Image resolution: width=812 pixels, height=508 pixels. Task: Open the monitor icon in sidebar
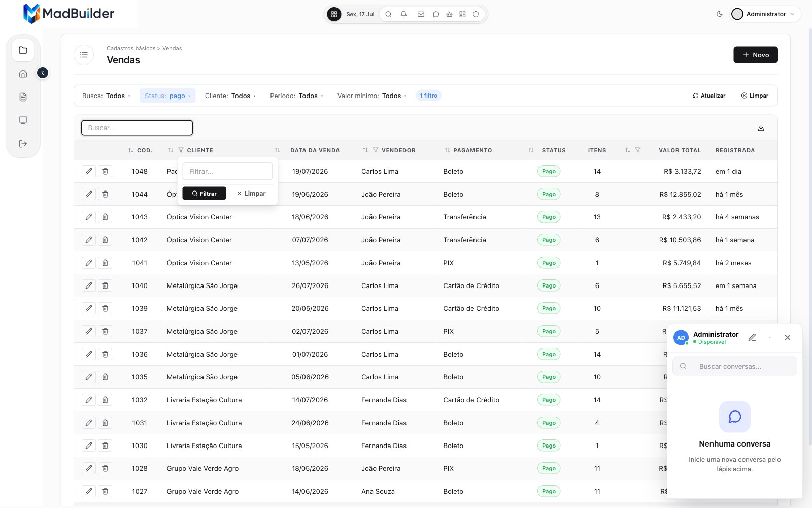(23, 120)
